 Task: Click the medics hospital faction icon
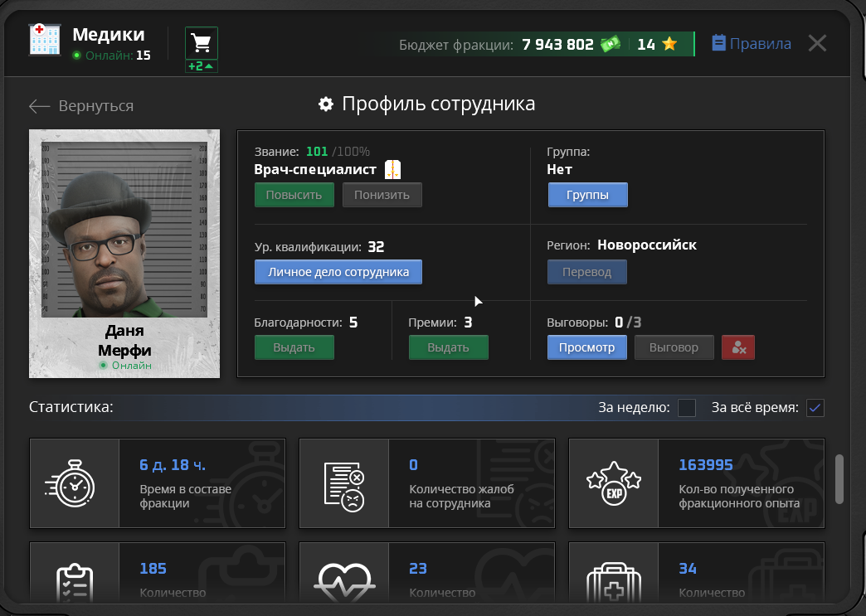[x=45, y=39]
